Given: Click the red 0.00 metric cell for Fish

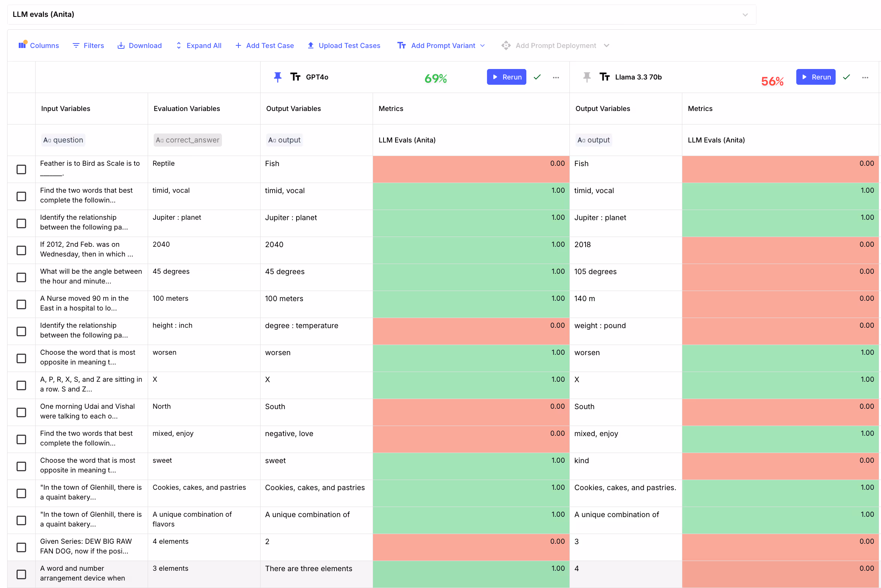Looking at the screenshot, I should pos(471,169).
